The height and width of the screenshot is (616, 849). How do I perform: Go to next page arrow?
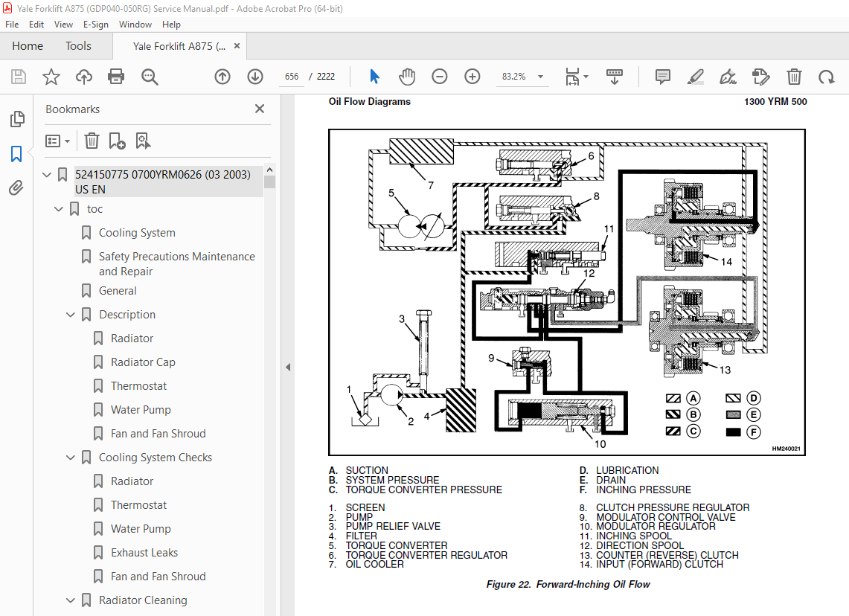coord(255,77)
